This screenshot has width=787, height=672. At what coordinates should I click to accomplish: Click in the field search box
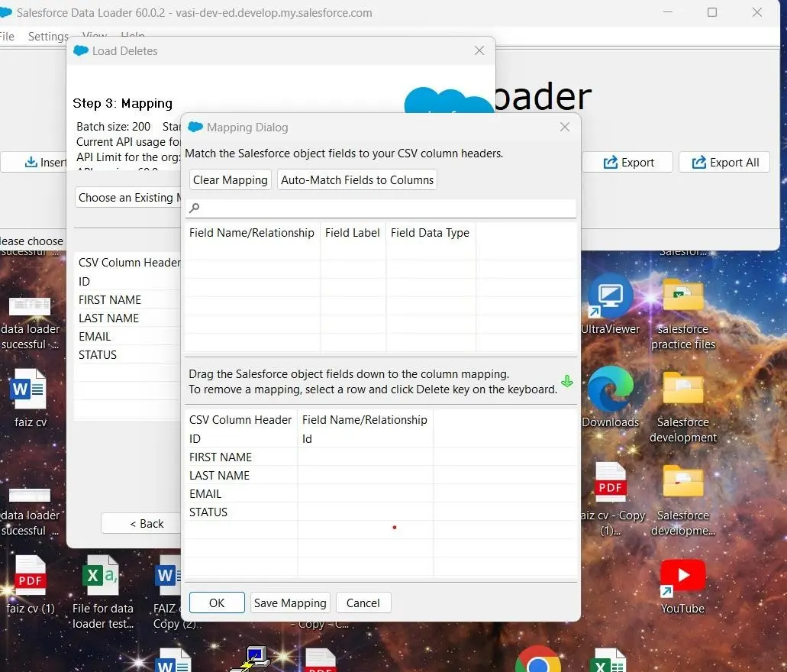coord(385,208)
